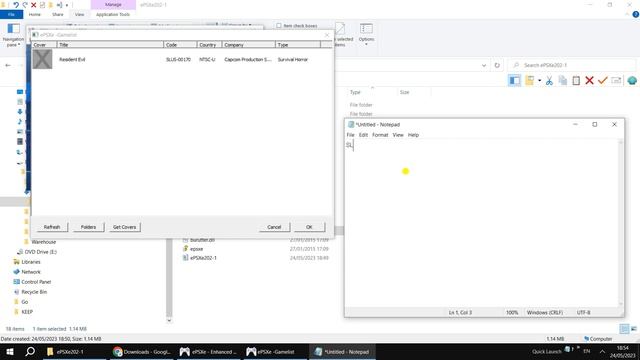
Task: Open taskbar Search magnifier
Action: point(30,351)
